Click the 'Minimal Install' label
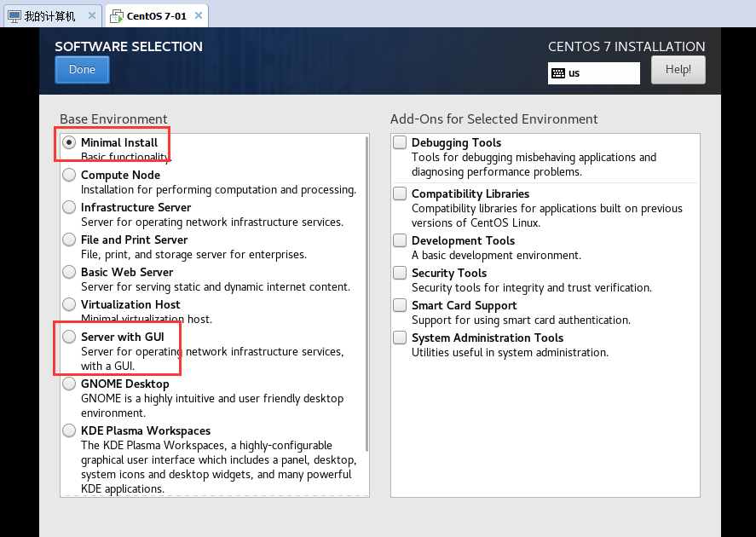756x537 pixels. 119,142
